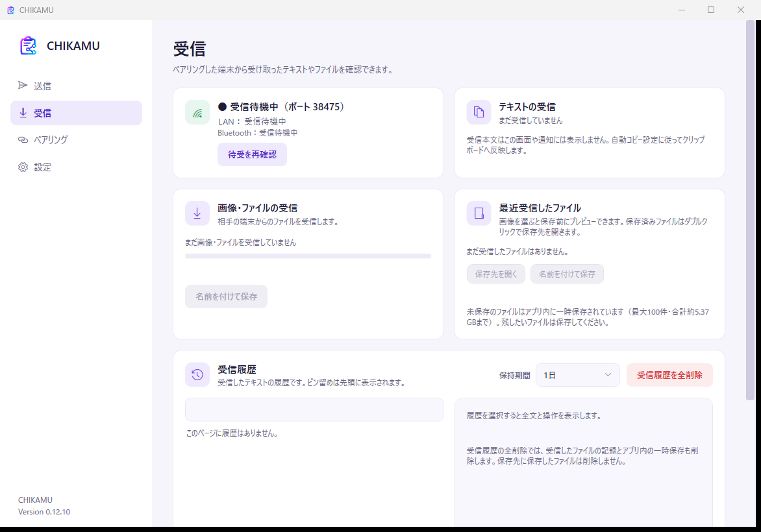Click the green wireless signal status icon
Viewport: 761px width, 532px height.
pos(197,112)
